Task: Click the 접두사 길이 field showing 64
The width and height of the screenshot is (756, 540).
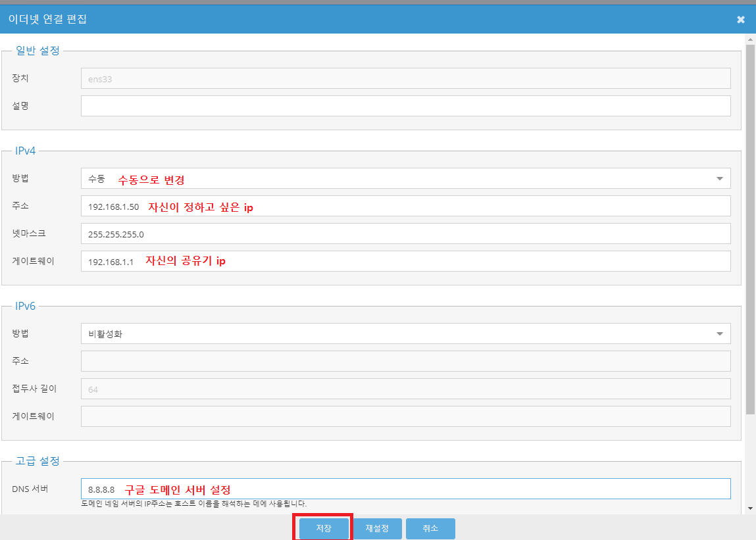Action: pos(405,389)
